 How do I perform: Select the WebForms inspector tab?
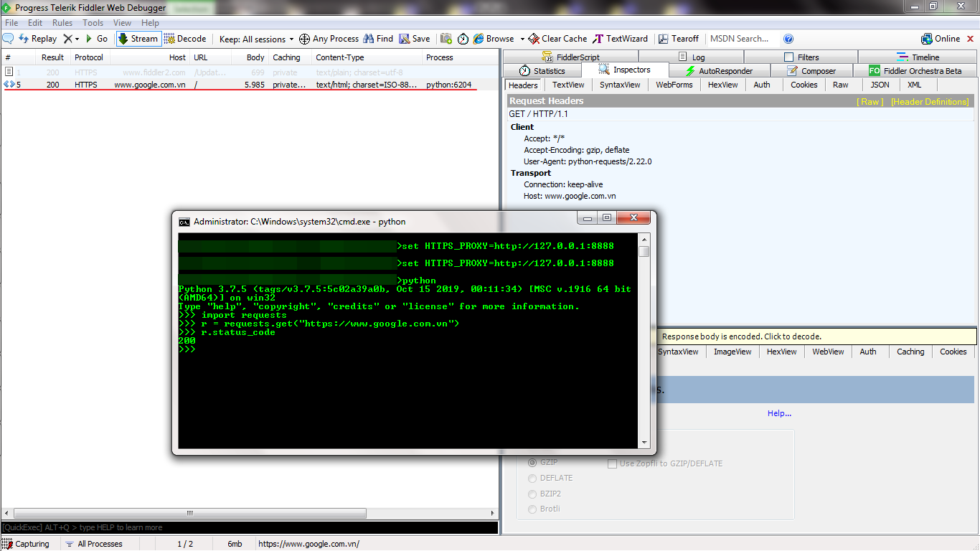pos(674,85)
